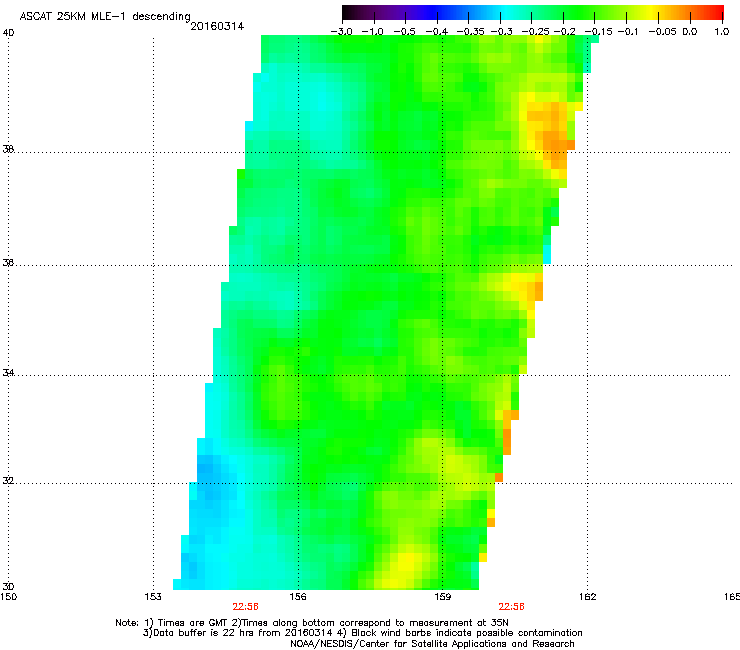740x650 pixels.
Task: Click the red time label nearest longitude 156
Action: (245, 607)
